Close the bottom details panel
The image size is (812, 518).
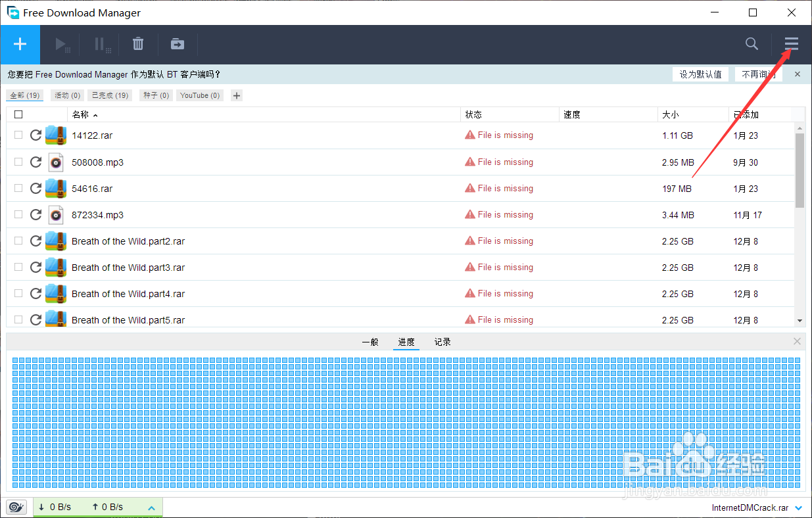(x=798, y=341)
